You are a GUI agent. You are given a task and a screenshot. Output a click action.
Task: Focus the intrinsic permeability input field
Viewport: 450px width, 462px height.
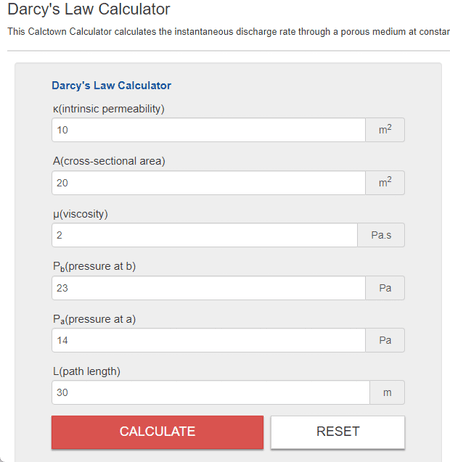[209, 130]
